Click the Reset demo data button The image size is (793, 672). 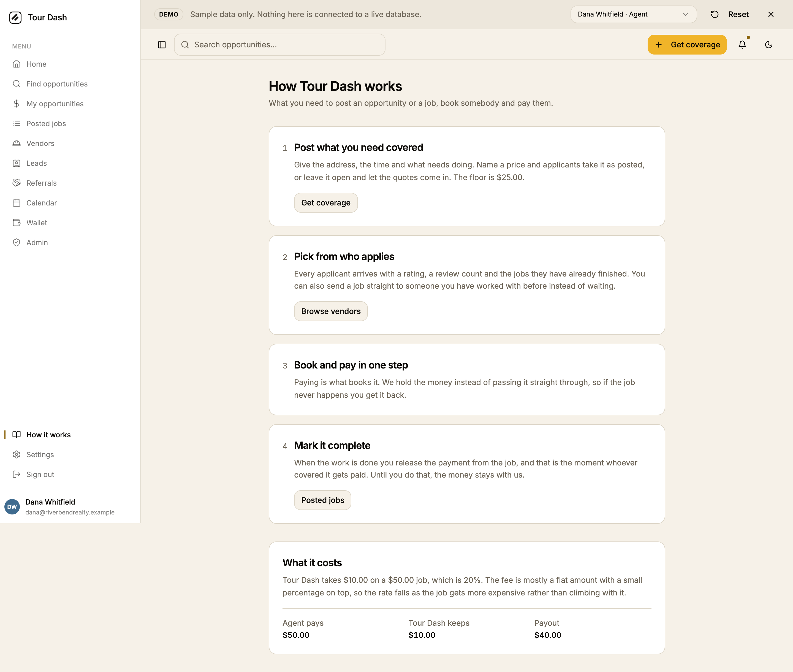tap(730, 14)
